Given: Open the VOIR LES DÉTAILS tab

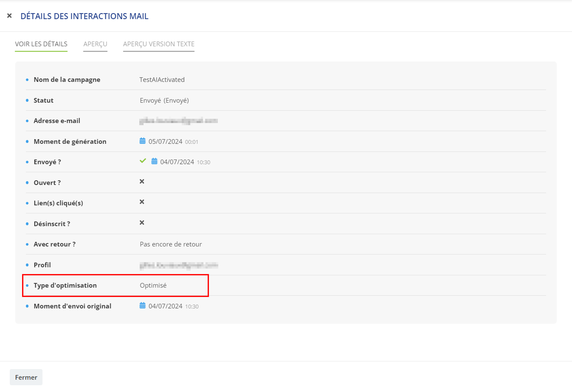Looking at the screenshot, I should tap(41, 44).
